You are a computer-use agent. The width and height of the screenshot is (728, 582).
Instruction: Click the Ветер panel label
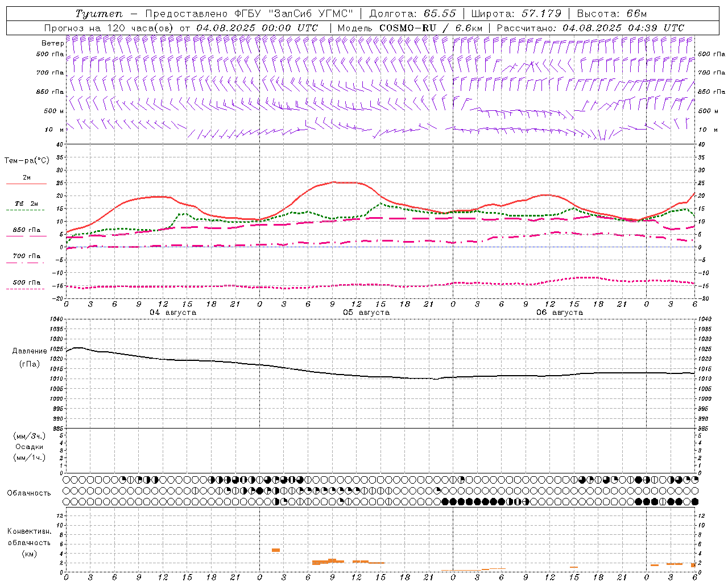[x=52, y=43]
